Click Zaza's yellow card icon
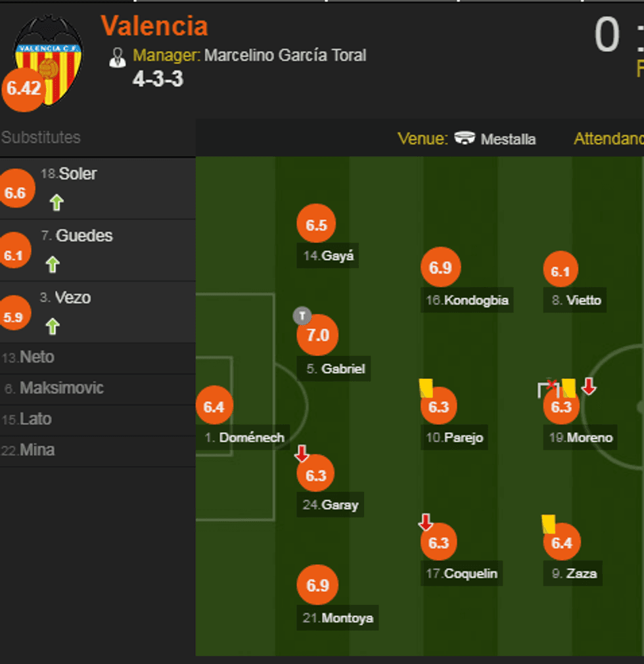 coord(549,523)
